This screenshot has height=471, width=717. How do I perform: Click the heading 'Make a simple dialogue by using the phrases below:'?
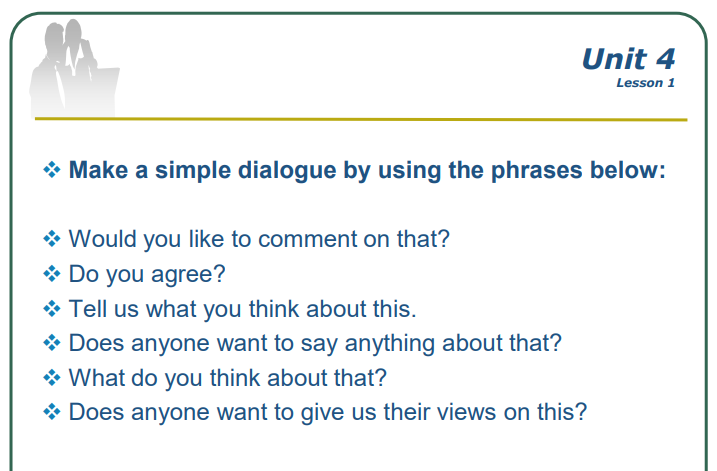point(367,171)
